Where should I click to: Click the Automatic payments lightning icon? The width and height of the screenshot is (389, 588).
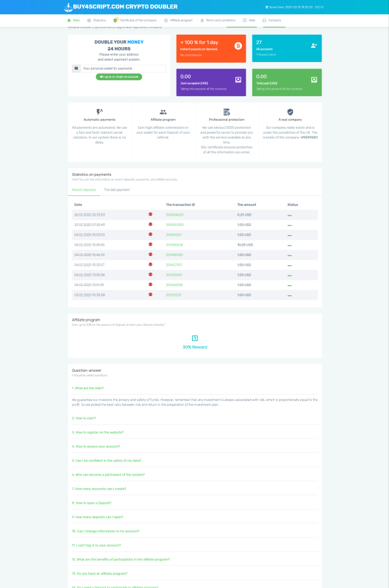[x=99, y=112]
